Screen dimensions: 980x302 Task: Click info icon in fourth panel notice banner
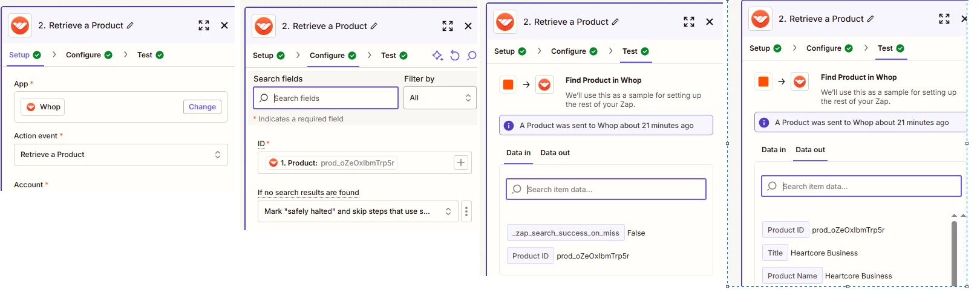click(x=764, y=123)
